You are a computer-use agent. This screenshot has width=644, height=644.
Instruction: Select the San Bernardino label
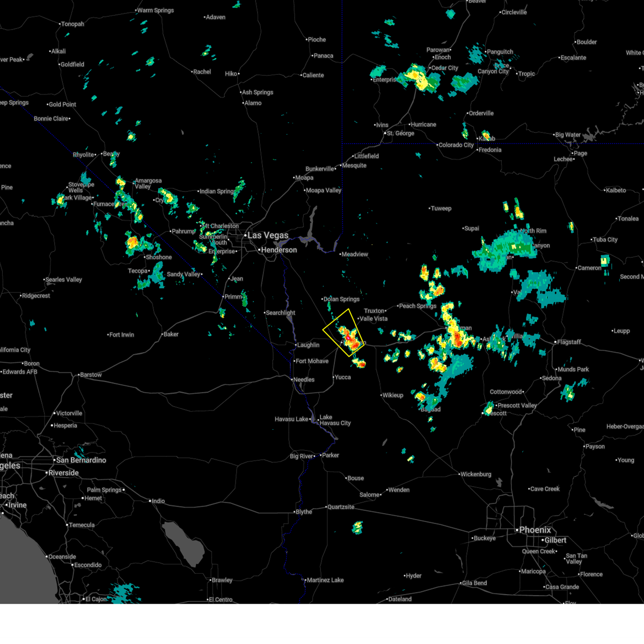coord(81,460)
